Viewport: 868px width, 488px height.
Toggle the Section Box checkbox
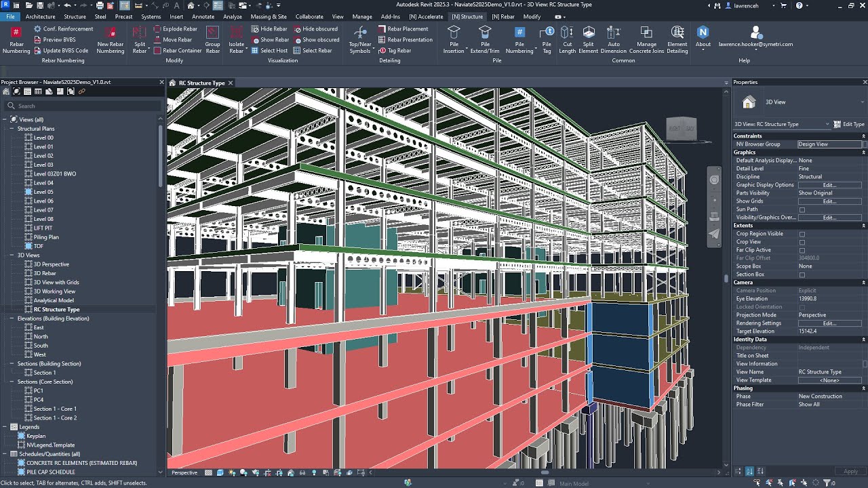click(802, 274)
